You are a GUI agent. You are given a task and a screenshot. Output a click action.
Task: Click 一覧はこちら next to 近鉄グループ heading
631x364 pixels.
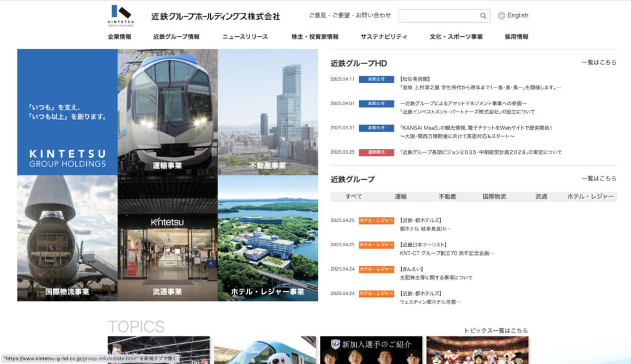click(599, 178)
